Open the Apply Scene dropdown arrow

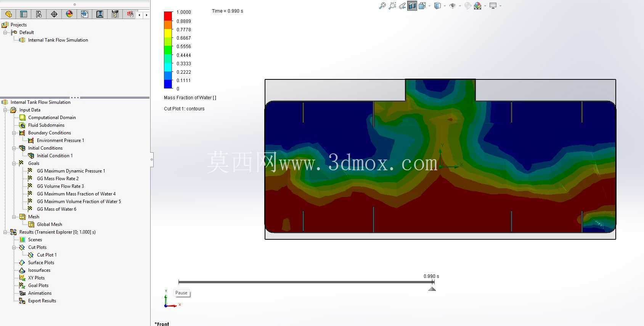click(x=485, y=6)
